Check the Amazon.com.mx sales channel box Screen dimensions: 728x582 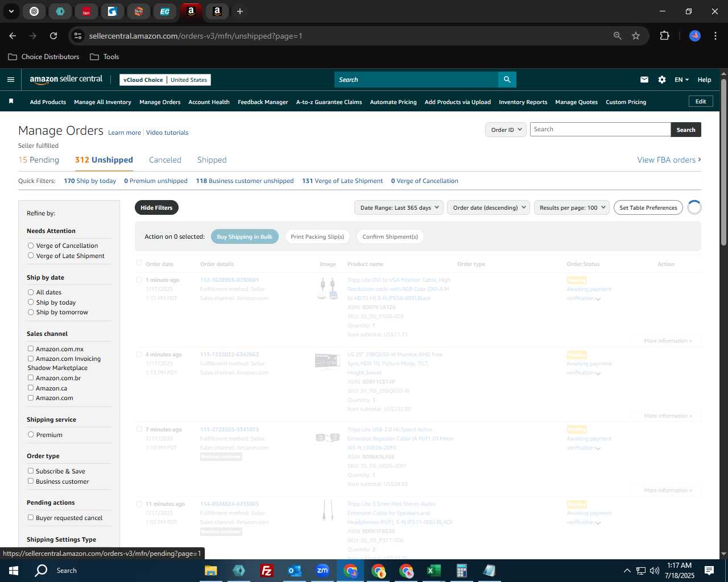tap(31, 348)
